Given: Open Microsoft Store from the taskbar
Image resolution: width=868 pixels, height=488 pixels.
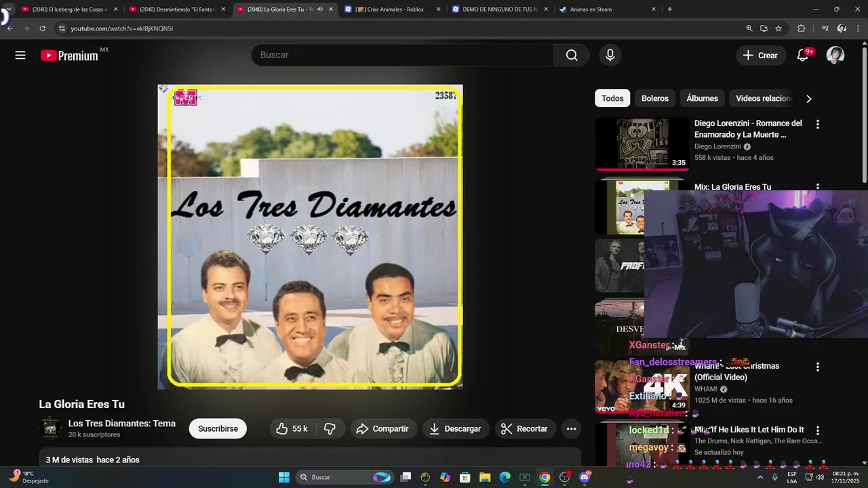Looking at the screenshot, I should click(465, 477).
